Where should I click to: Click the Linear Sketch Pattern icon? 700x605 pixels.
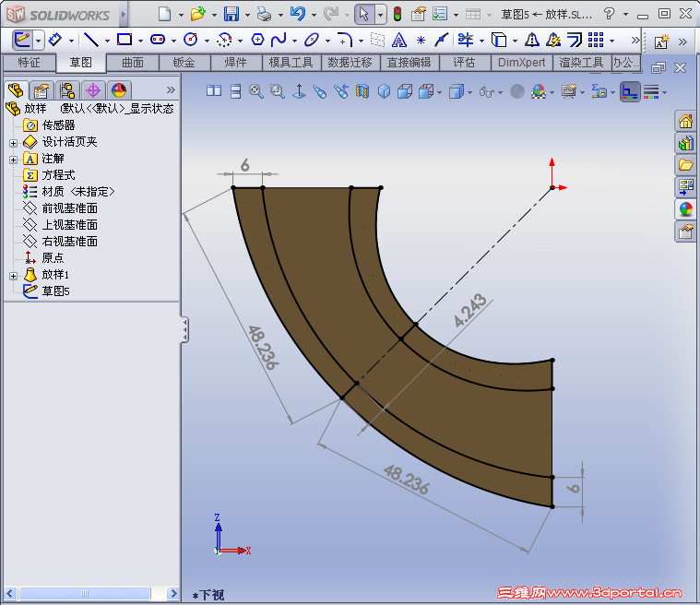(x=596, y=41)
